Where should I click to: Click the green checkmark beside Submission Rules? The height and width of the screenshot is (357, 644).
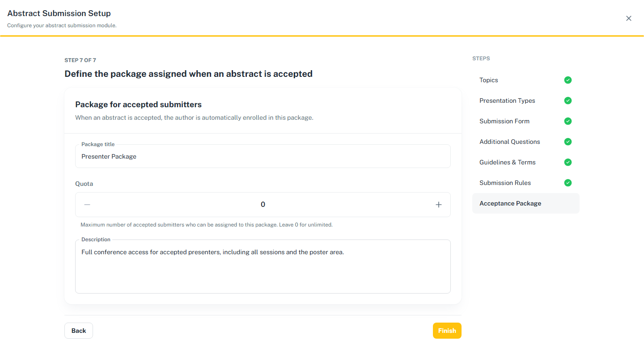(568, 183)
